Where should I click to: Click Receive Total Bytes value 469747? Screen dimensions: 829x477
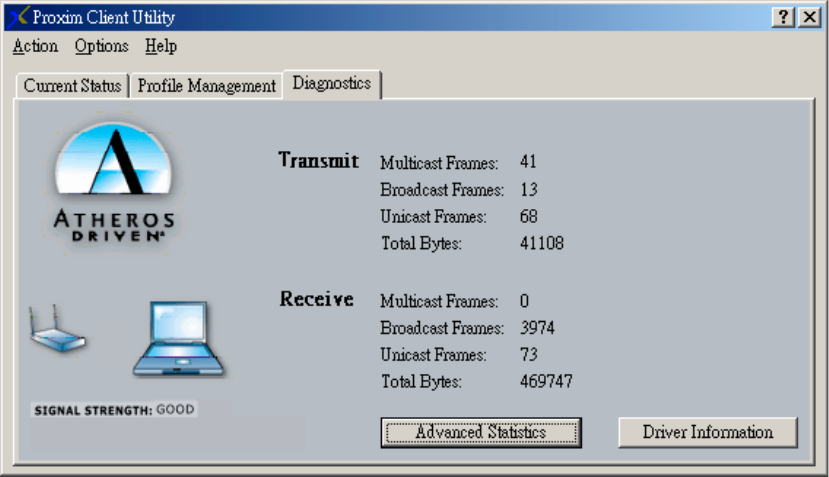[546, 381]
